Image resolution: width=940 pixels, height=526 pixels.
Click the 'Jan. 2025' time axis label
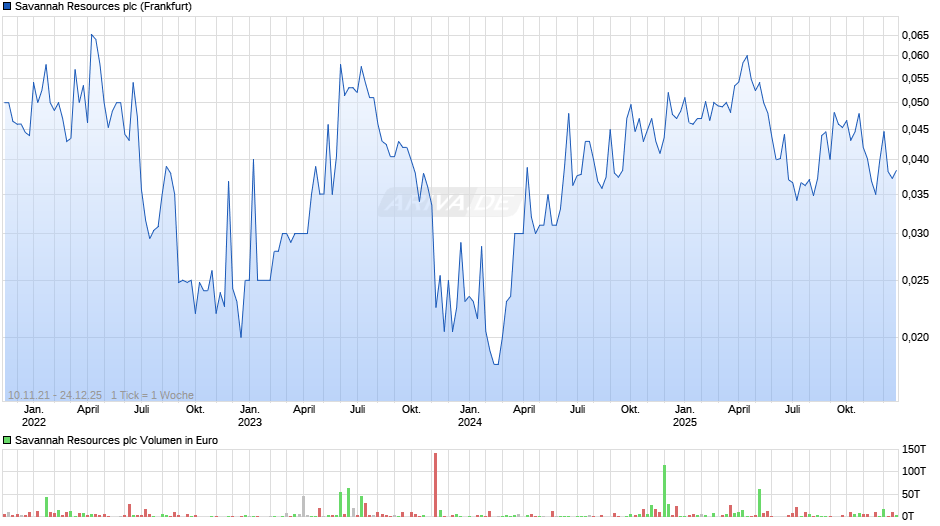point(685,416)
